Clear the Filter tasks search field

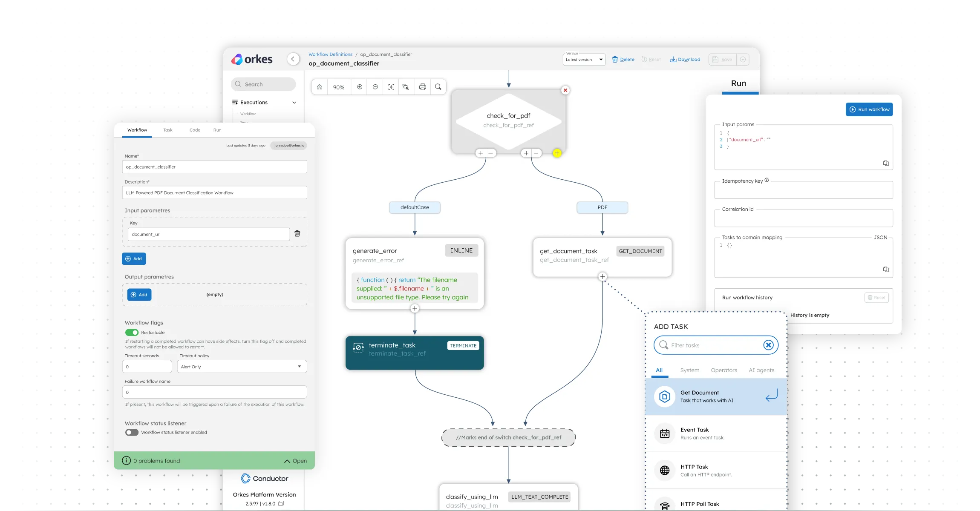click(x=768, y=345)
